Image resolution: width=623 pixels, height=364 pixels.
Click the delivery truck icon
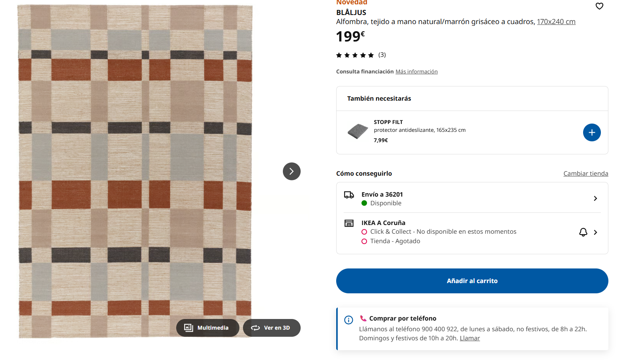(x=349, y=195)
